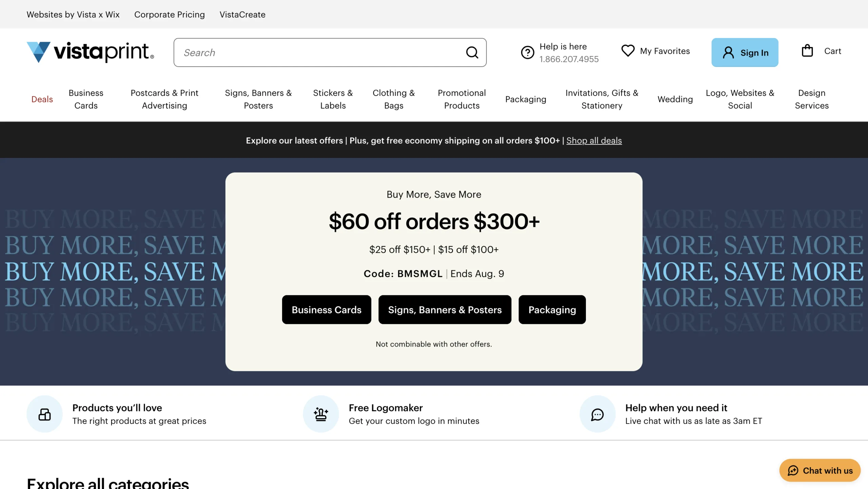Select Promotional Products in navigation
Screen dimensions: 868x489
(461, 99)
